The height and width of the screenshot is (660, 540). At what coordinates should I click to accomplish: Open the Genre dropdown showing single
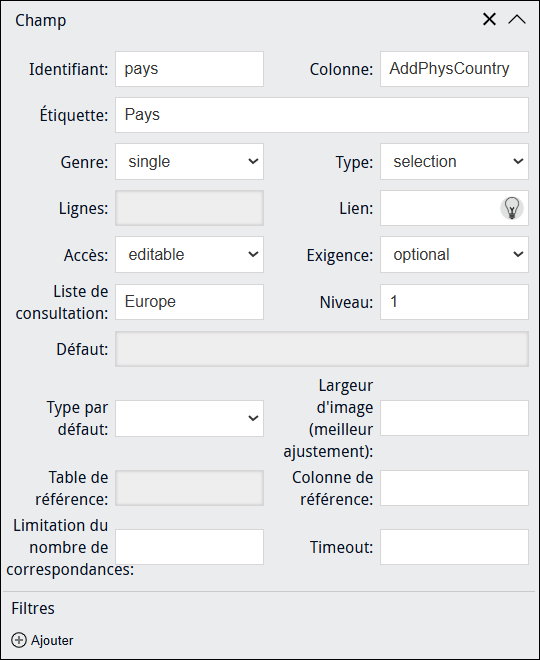(x=189, y=162)
